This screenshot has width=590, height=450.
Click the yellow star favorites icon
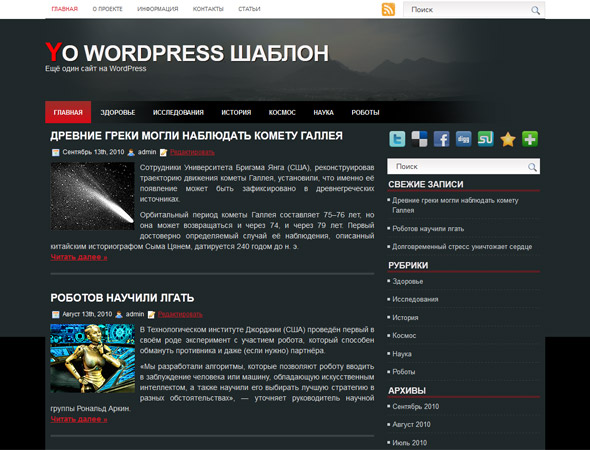point(508,139)
